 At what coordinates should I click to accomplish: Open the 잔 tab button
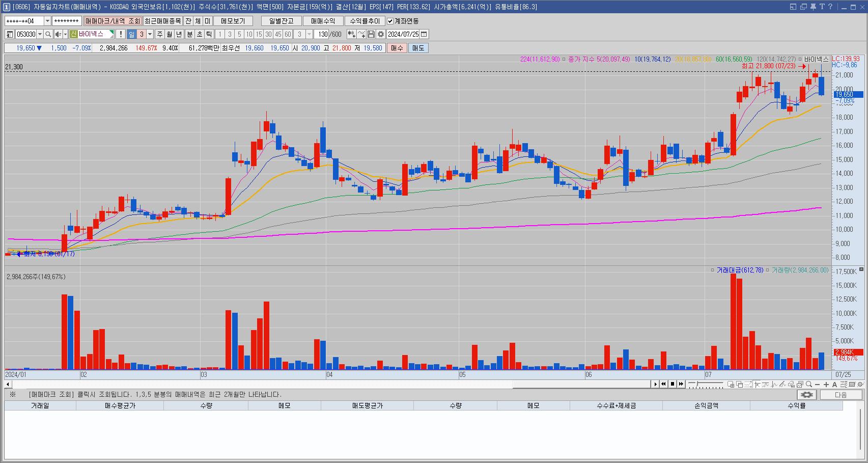click(188, 21)
